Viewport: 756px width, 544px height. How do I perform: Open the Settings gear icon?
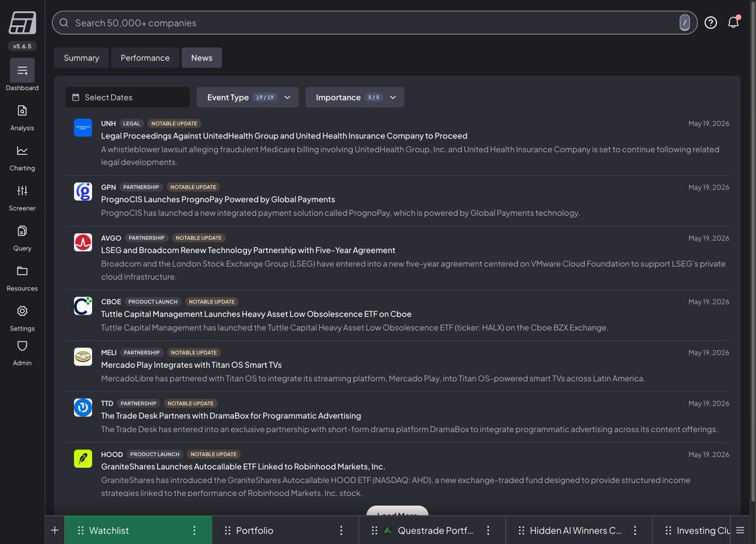point(22,311)
